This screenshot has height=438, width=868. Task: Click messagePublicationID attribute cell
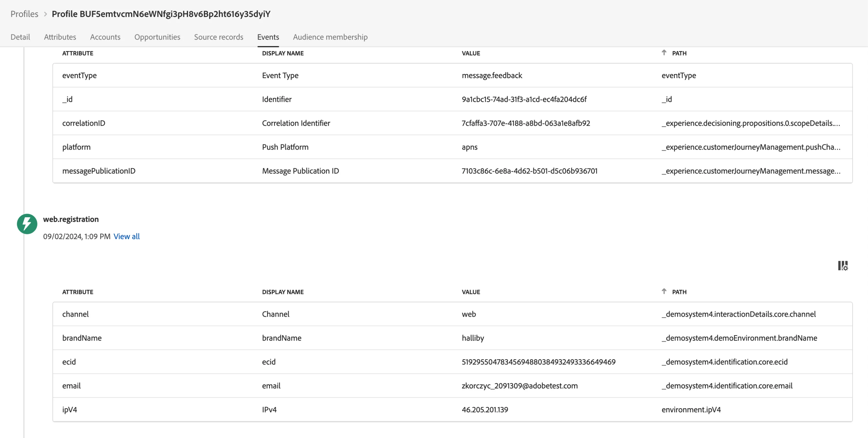(x=99, y=171)
